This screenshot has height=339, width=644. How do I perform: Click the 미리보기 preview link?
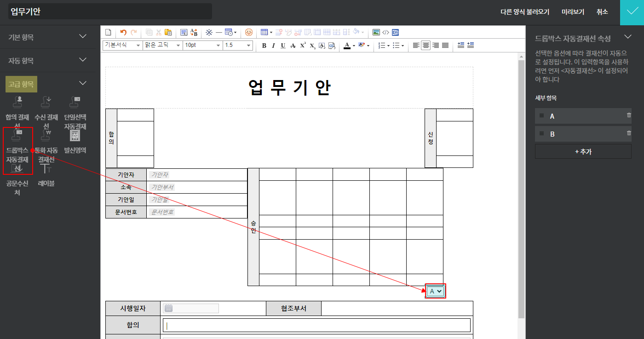[x=573, y=12]
